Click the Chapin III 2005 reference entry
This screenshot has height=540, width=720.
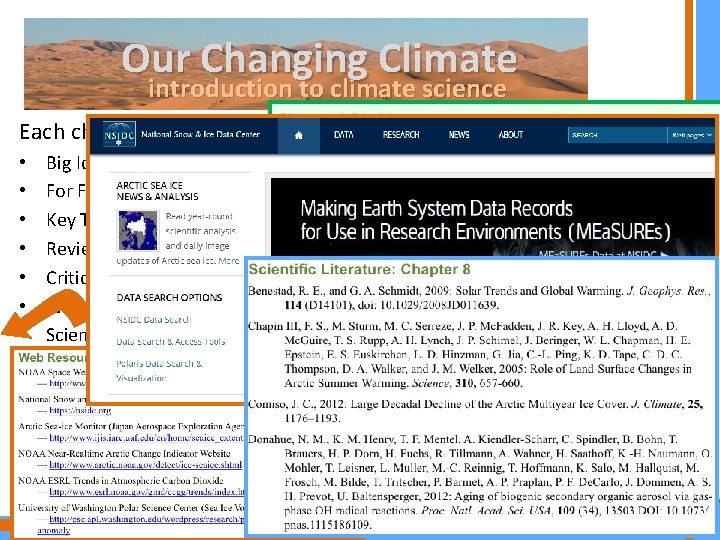tap(470, 354)
